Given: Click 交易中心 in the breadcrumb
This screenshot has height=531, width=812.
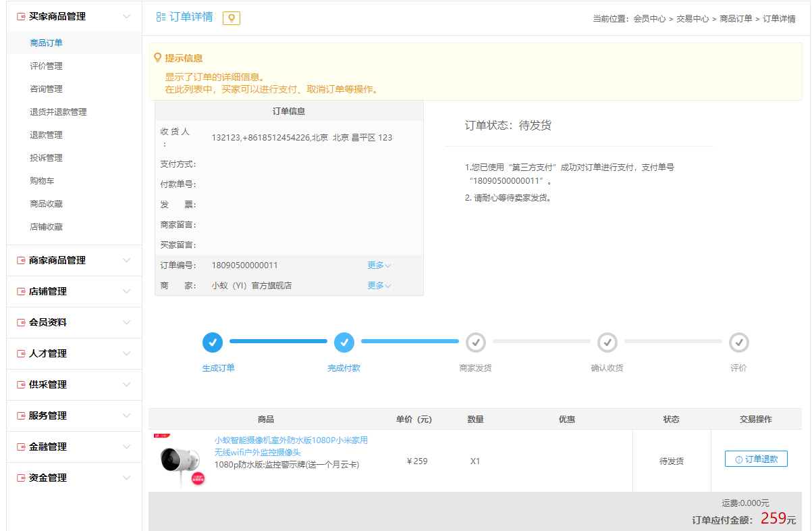Looking at the screenshot, I should [x=693, y=19].
